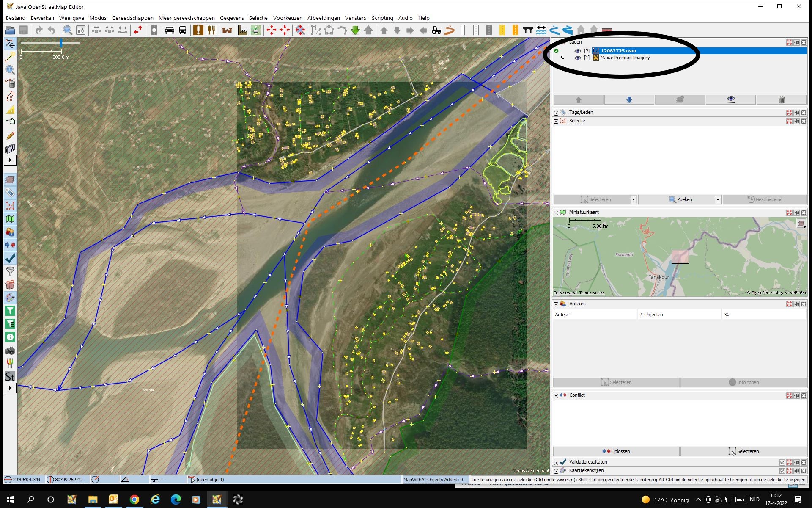Hide the 12087T25.osm layer eye icon

tap(577, 51)
